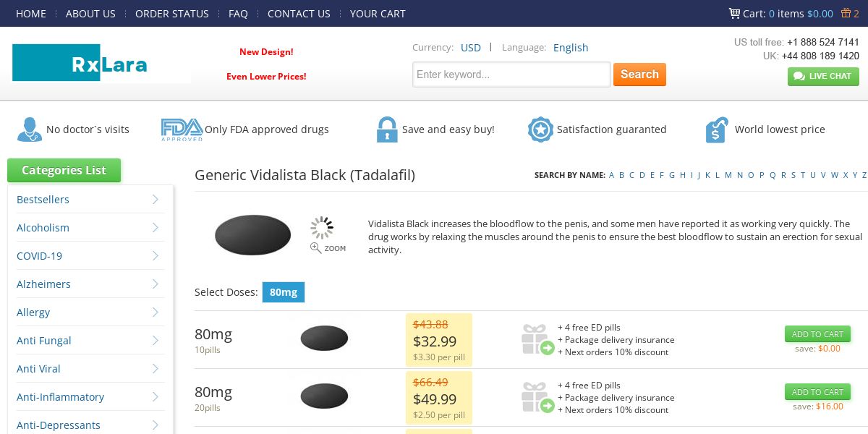Image resolution: width=868 pixels, height=434 pixels.
Task: Click the magnifier Zoom icon under product image
Action: [x=316, y=248]
